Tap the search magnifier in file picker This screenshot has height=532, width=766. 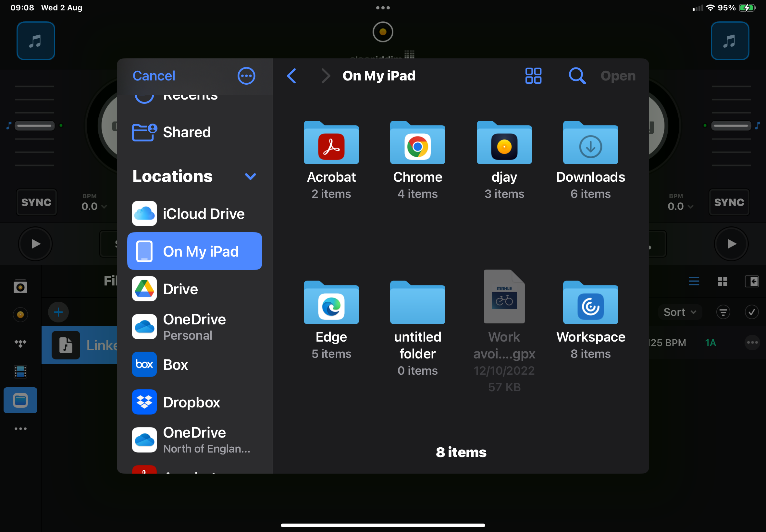click(x=576, y=76)
